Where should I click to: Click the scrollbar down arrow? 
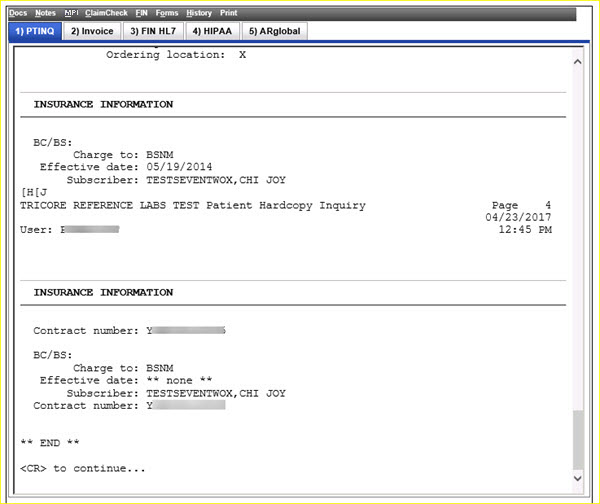coord(577,481)
